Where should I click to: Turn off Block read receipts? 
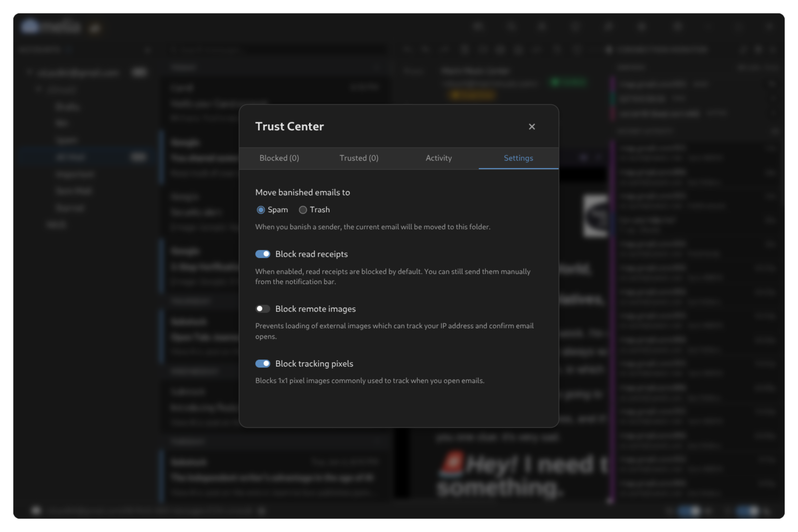pos(263,254)
